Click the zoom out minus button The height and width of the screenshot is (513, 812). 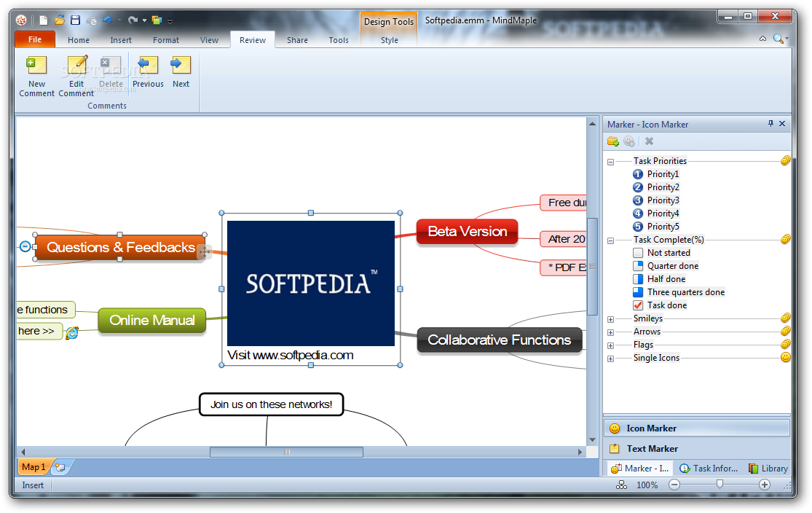pyautogui.click(x=674, y=485)
